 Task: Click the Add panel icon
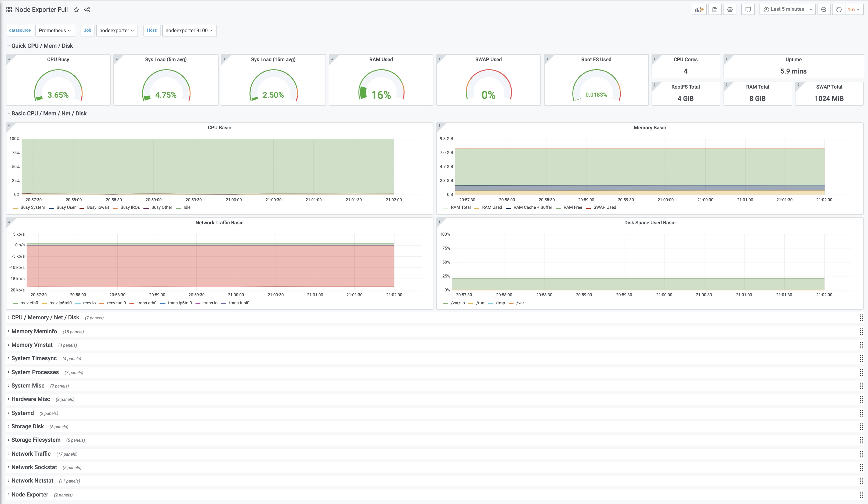[699, 10]
